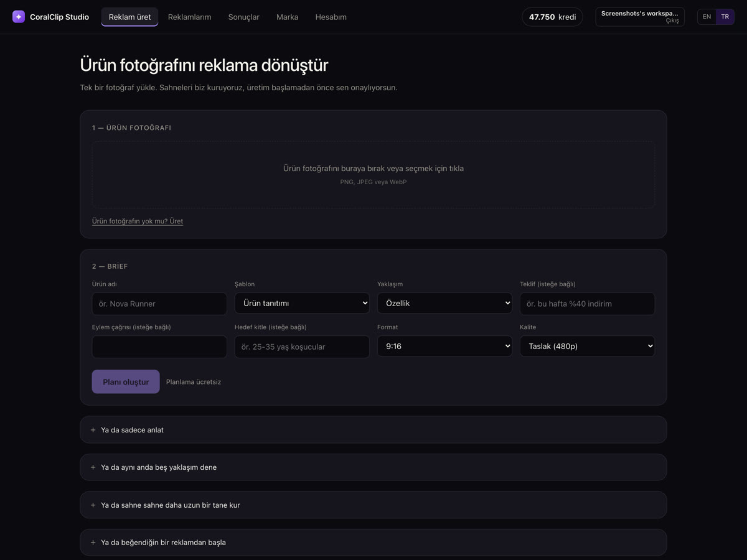This screenshot has height=560, width=747.
Task: Click the CoralClip Studio logo icon
Action: click(x=19, y=17)
